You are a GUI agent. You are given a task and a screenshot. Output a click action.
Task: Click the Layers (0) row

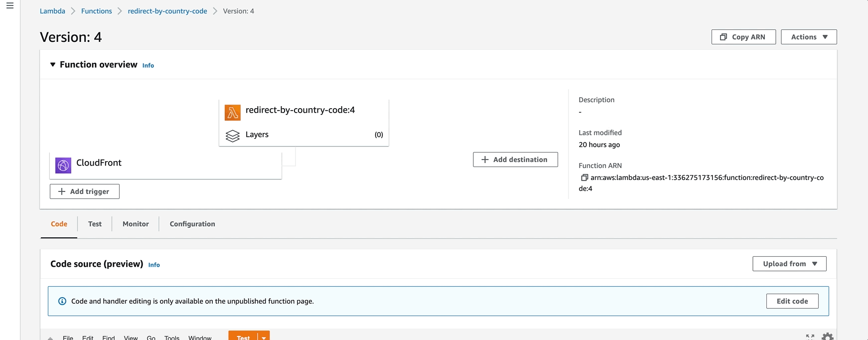(x=304, y=135)
